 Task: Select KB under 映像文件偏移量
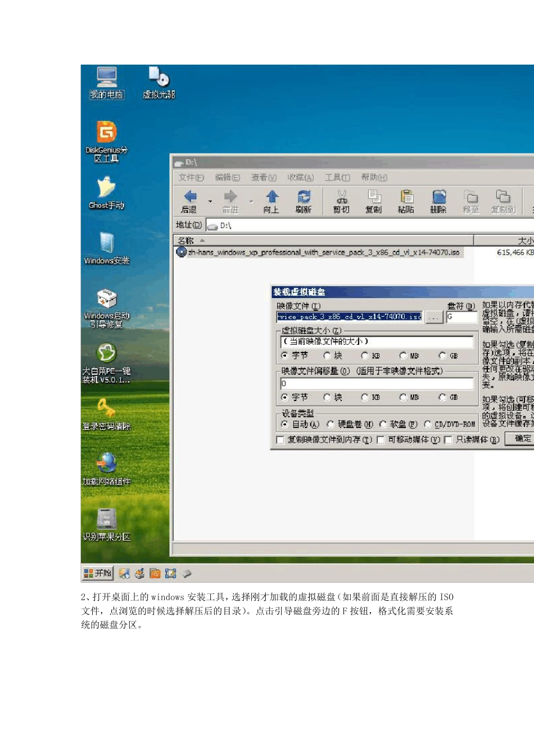365,397
